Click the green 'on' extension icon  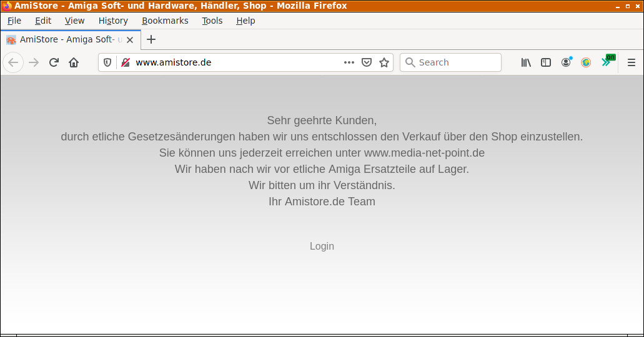coord(608,61)
